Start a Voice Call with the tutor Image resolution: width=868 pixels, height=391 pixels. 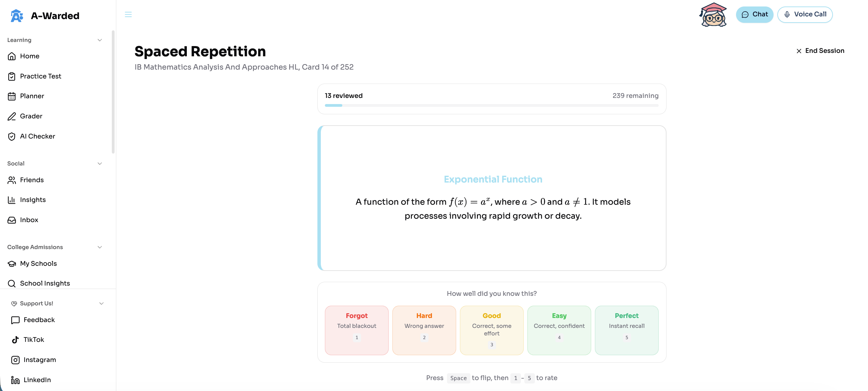(805, 14)
